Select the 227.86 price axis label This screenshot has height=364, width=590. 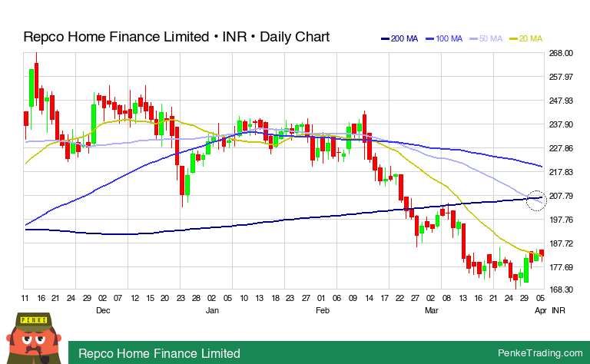(561, 148)
